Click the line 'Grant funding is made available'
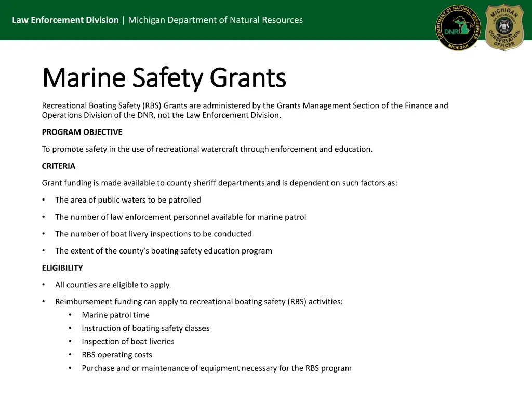The image size is (532, 399). click(x=220, y=183)
